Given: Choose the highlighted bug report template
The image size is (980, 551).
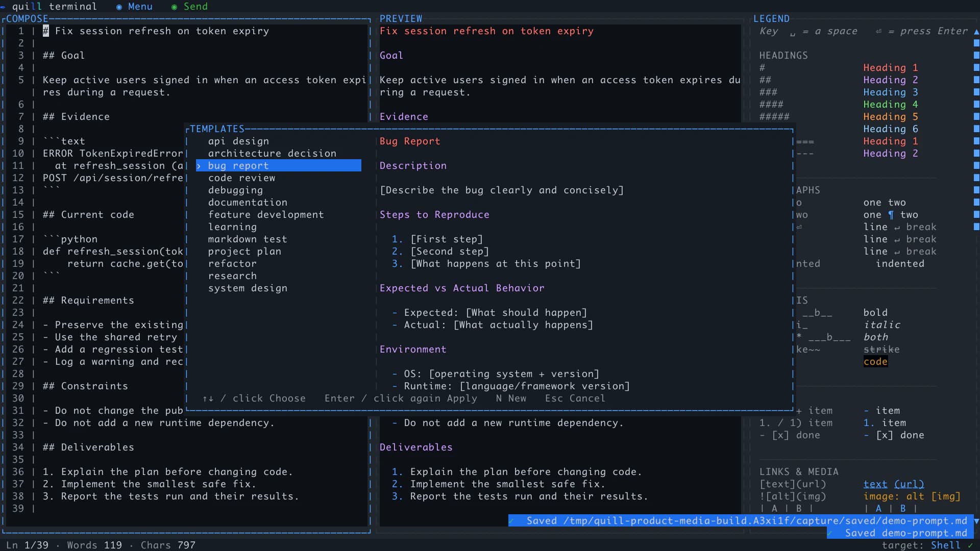Looking at the screenshot, I should 279,166.
